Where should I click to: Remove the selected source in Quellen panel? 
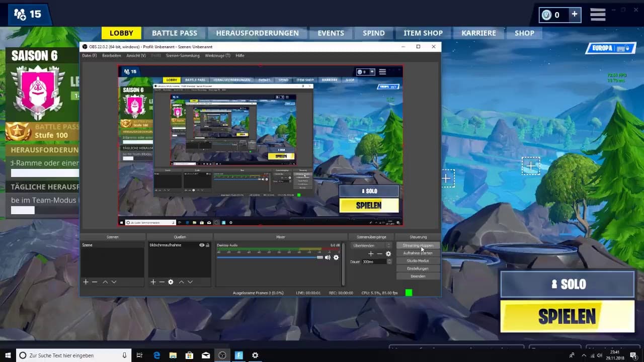[x=162, y=282]
